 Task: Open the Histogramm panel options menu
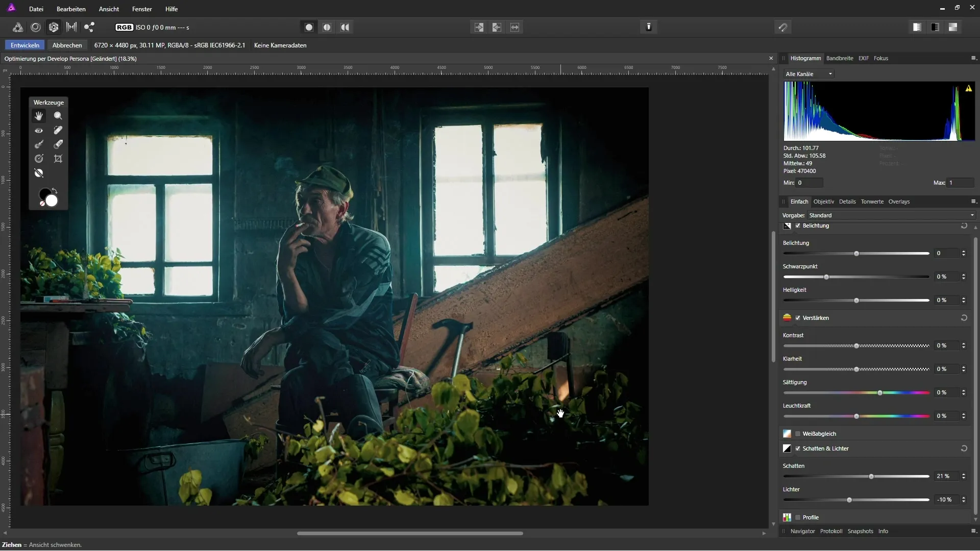[x=973, y=58]
